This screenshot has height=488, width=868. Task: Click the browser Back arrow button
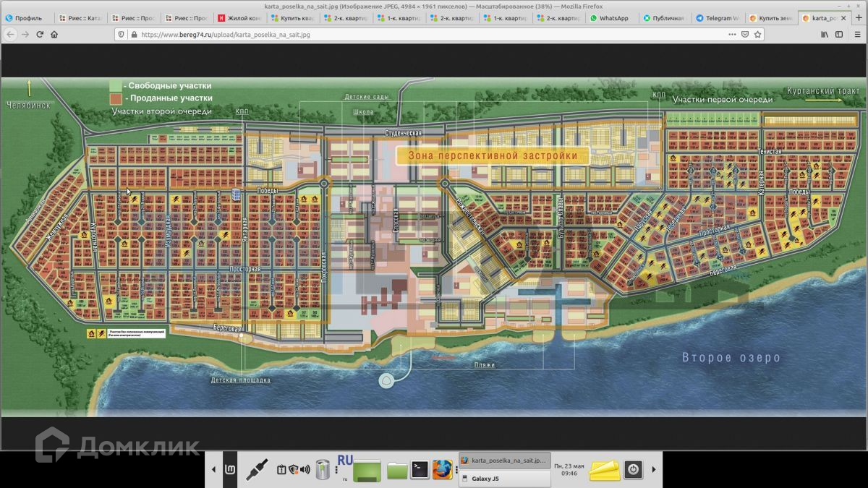click(x=11, y=34)
